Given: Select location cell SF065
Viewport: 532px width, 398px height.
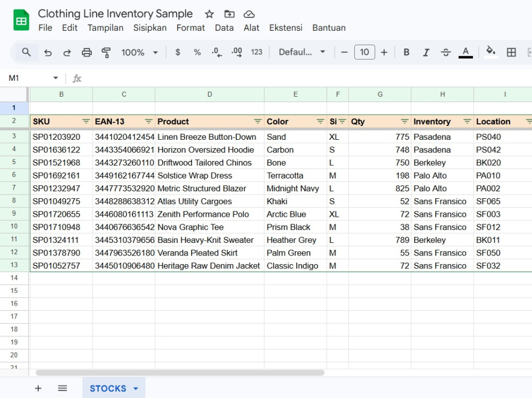Looking at the screenshot, I should 503,201.
